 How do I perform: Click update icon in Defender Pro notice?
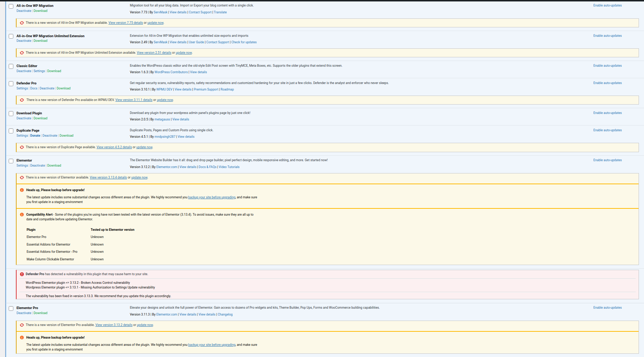tap(22, 100)
